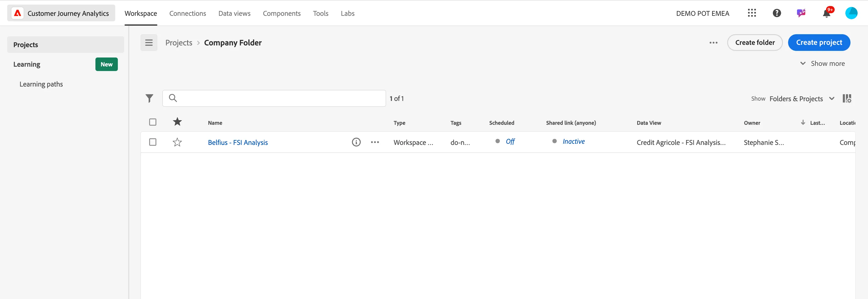Check the Belfius - FSI Analysis row
This screenshot has width=868, height=299.
click(x=153, y=142)
